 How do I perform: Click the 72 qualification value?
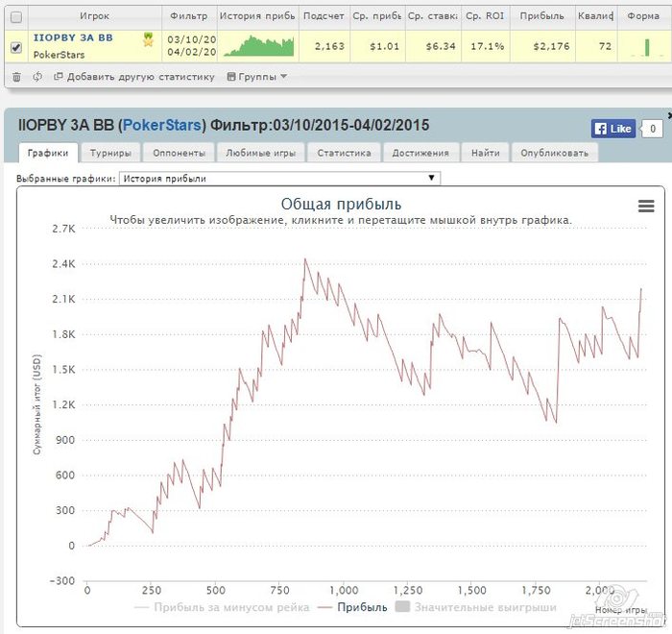click(605, 46)
